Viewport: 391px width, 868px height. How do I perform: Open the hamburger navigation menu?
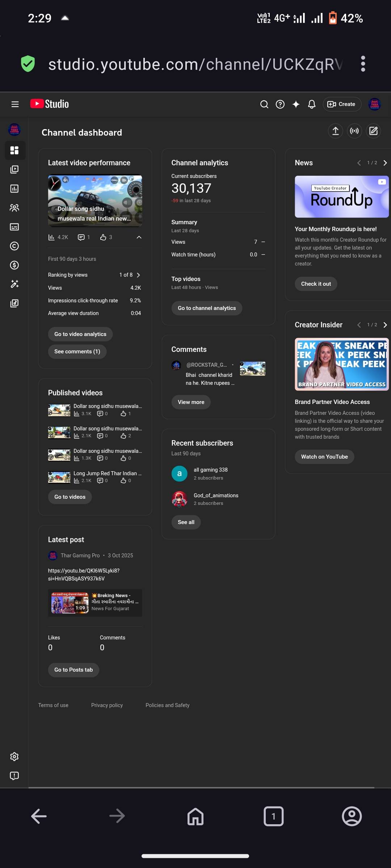coord(15,104)
